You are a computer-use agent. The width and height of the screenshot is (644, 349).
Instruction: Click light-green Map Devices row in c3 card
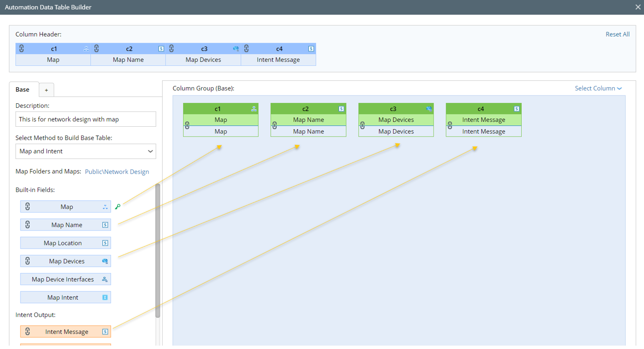tap(396, 119)
